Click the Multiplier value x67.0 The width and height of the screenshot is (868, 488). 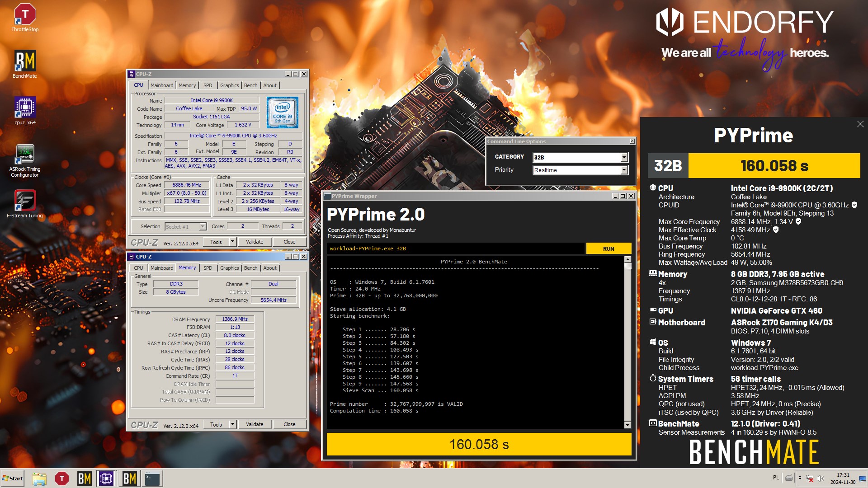pos(187,193)
